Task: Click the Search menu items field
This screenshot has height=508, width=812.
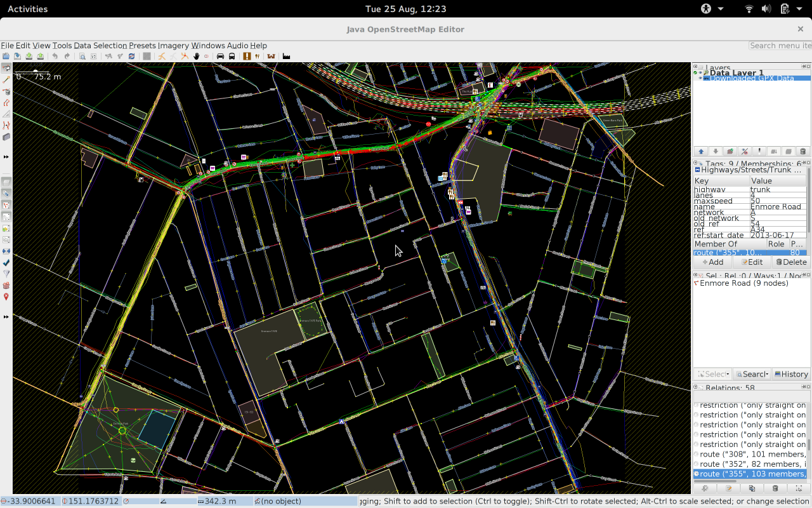Action: click(x=780, y=46)
